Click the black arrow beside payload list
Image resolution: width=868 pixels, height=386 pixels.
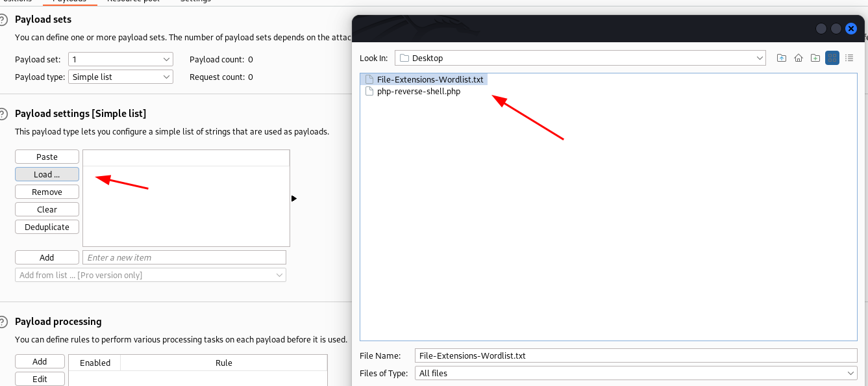coord(294,198)
